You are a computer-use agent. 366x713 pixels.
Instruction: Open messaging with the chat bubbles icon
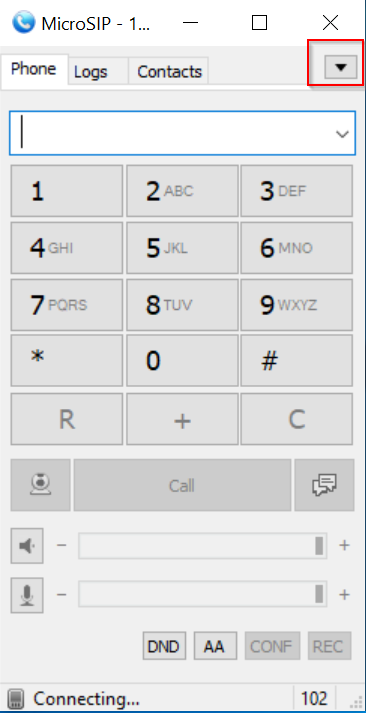(324, 485)
